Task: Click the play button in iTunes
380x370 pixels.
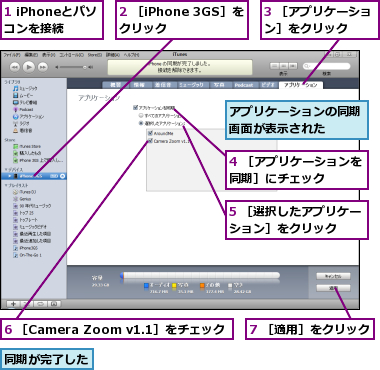Action: coord(29,67)
